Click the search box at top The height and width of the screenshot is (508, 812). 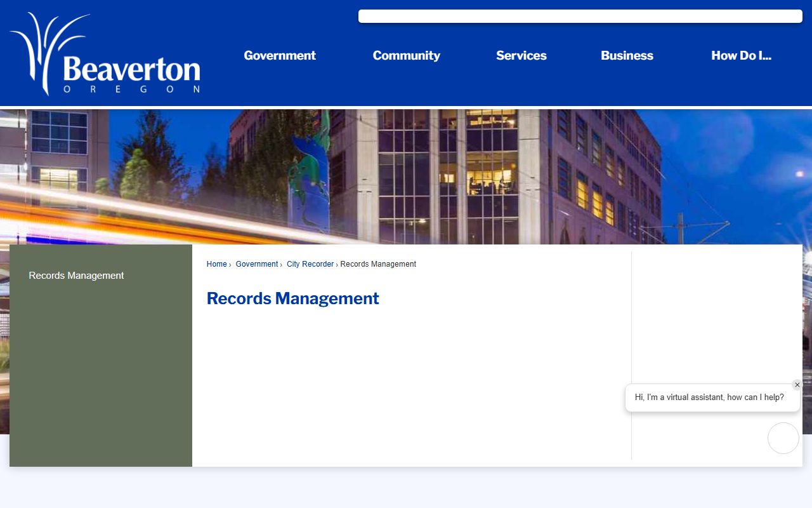click(580, 16)
